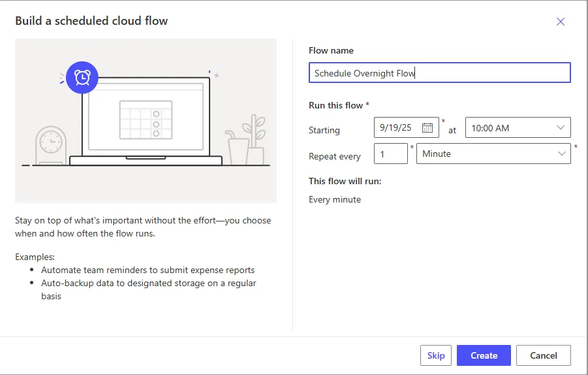Viewport: 588px width, 375px height.
Task: Open the calendar date picker icon
Action: pos(427,127)
